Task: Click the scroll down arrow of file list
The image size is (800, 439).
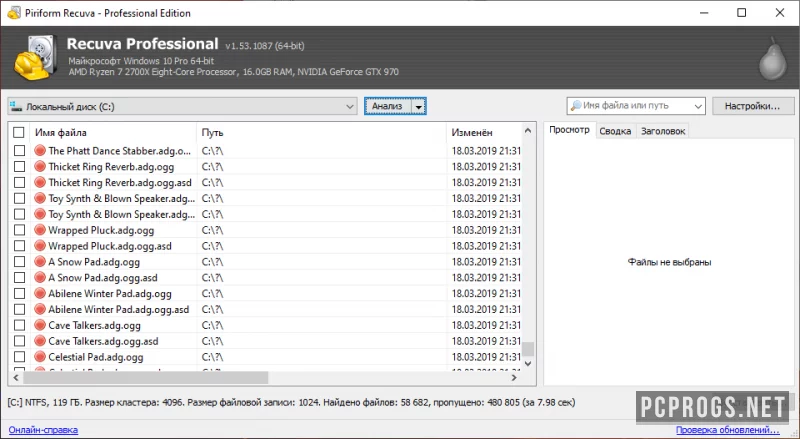Action: 528,363
